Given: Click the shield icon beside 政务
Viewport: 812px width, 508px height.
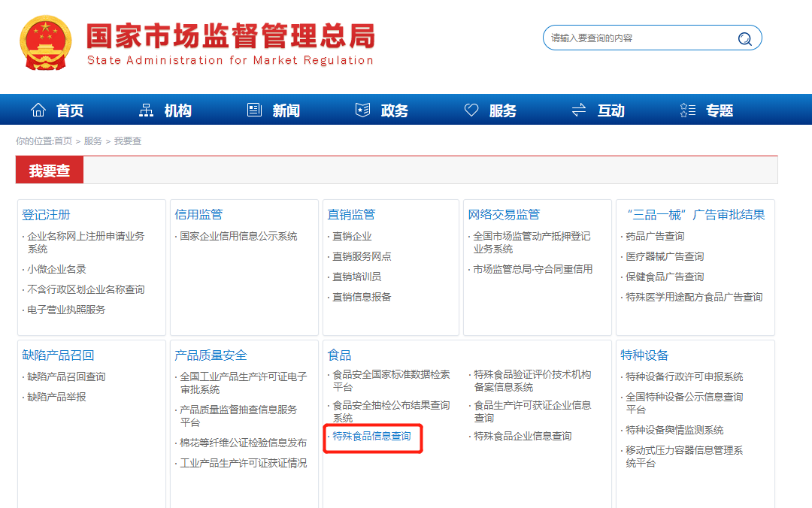Looking at the screenshot, I should click(x=362, y=110).
